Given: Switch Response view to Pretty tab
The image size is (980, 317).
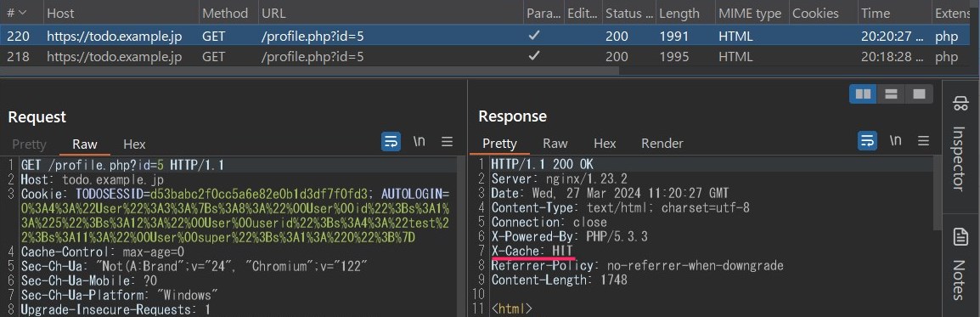Looking at the screenshot, I should click(499, 144).
